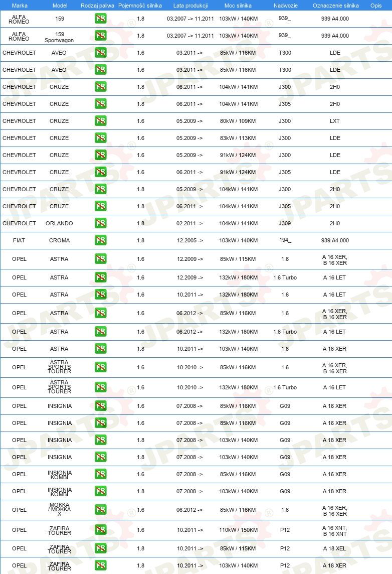Viewport: 392px width, 574px height.
Task: Click the 194_ body code cell
Action: coord(285,240)
